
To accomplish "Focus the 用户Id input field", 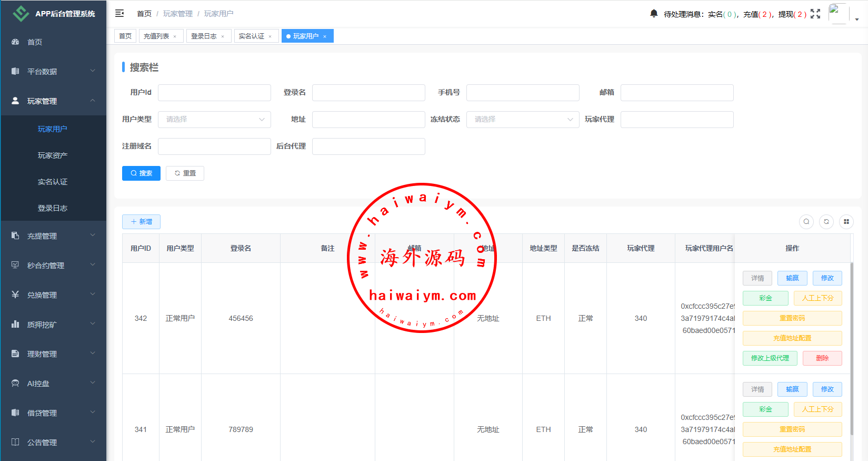I will coord(214,93).
